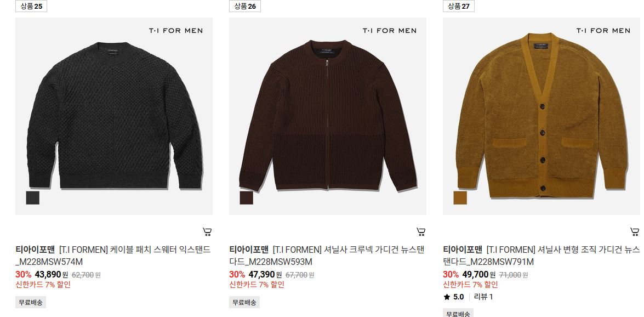Add the brown crewneck cardigan to cart
The image size is (644, 317).
click(421, 232)
